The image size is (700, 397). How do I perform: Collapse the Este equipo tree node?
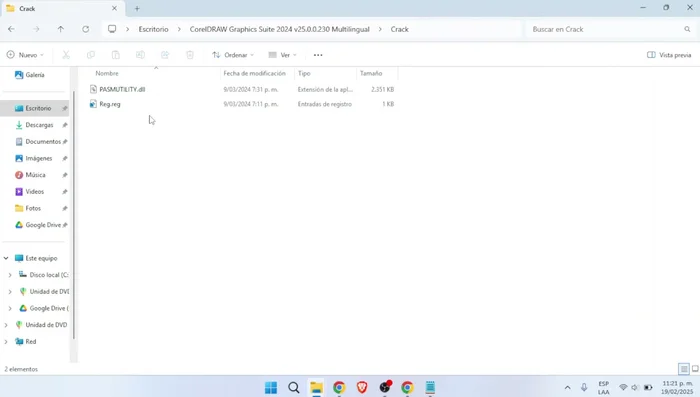coord(6,258)
